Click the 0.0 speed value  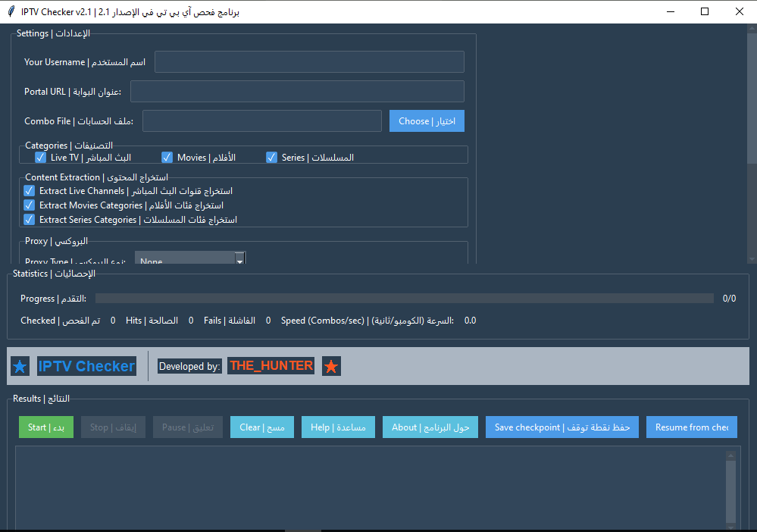(471, 321)
